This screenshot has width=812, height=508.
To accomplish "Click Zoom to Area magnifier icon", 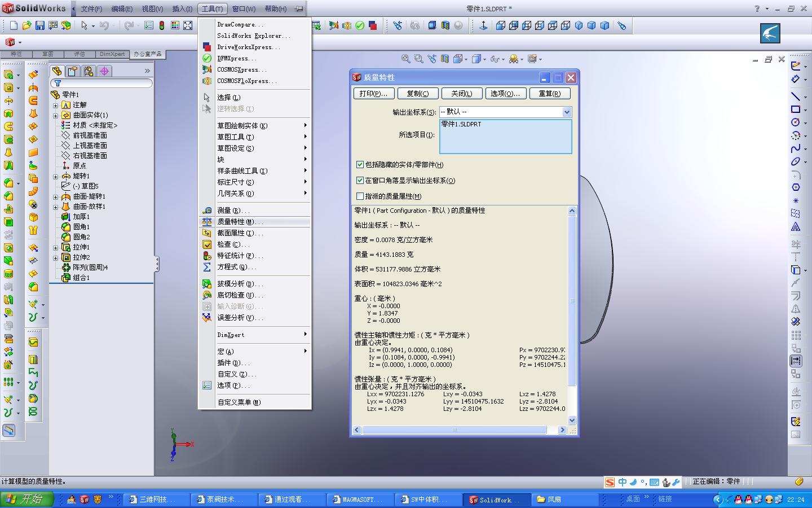I will click(418, 59).
